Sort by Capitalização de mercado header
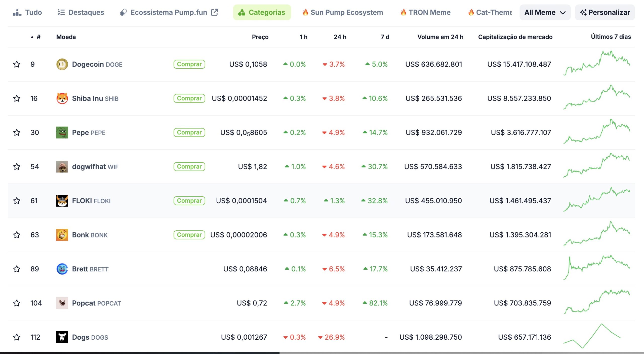The width and height of the screenshot is (644, 354). 515,37
